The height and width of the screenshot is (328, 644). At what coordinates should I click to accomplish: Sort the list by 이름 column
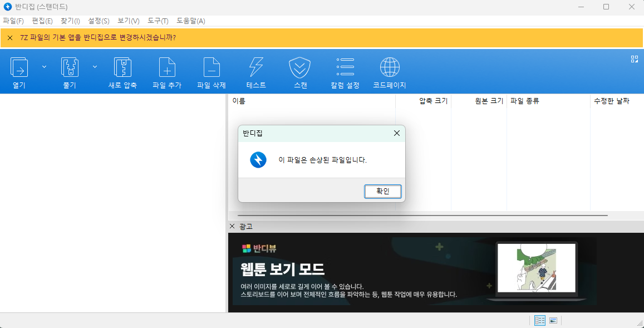tap(312, 101)
